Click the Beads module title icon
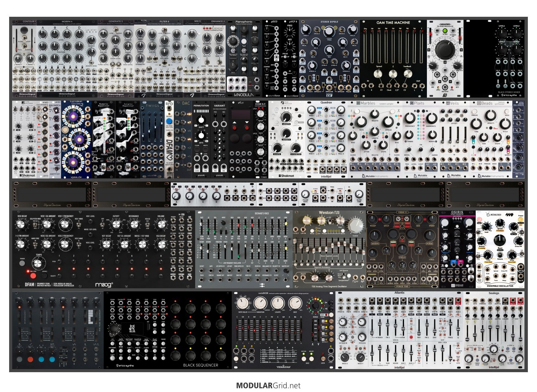Image resolution: width=537 pixels, height=392 pixels. [479, 103]
